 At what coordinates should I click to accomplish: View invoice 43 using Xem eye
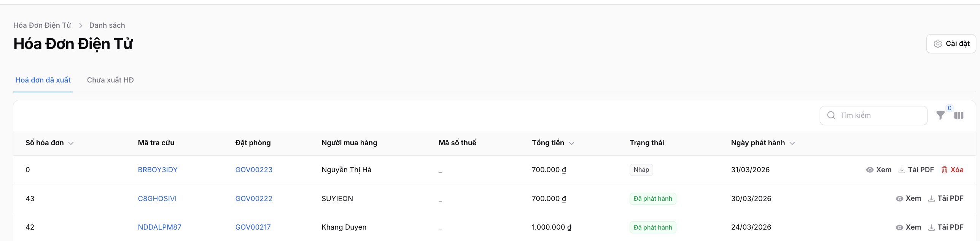pos(899,198)
